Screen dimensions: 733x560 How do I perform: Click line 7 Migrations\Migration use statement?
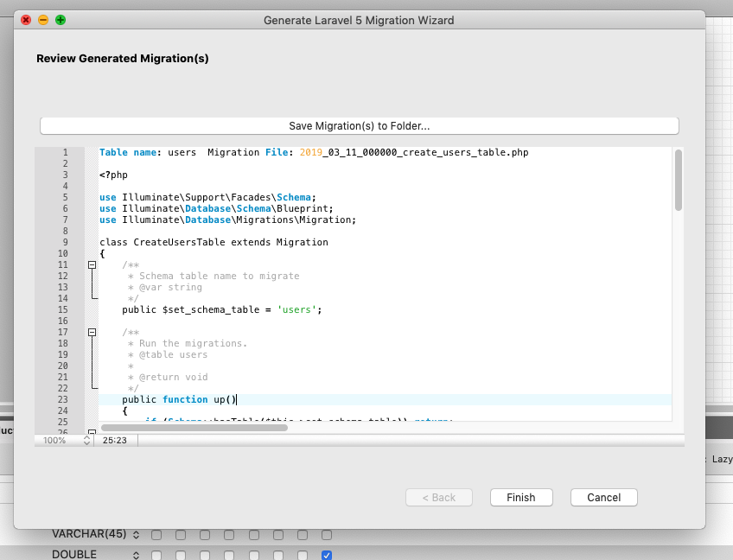227,220
